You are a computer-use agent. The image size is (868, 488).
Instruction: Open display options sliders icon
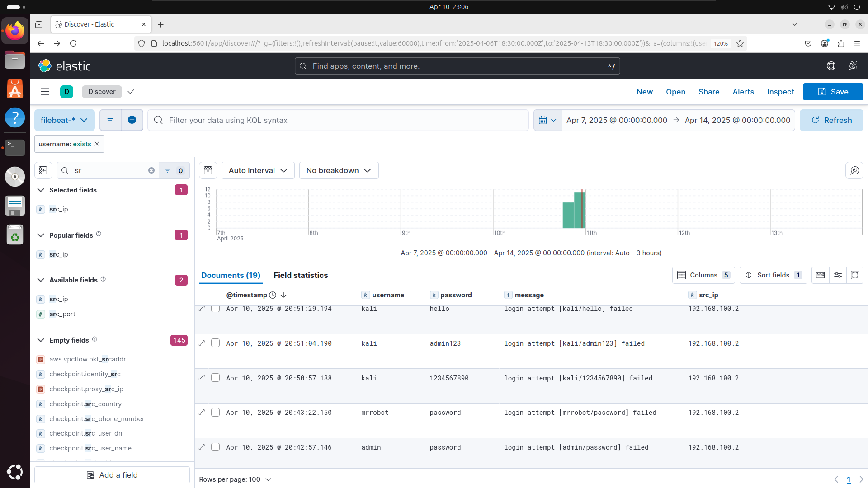pos(838,275)
